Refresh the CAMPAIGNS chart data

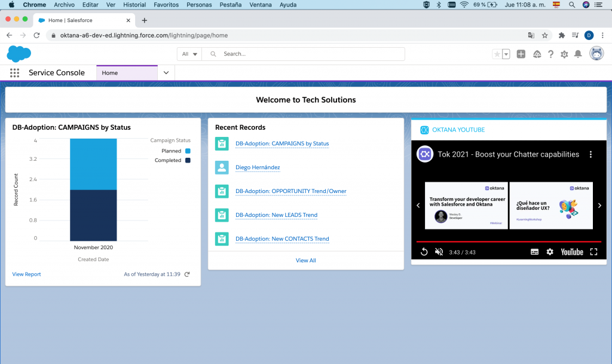click(187, 274)
